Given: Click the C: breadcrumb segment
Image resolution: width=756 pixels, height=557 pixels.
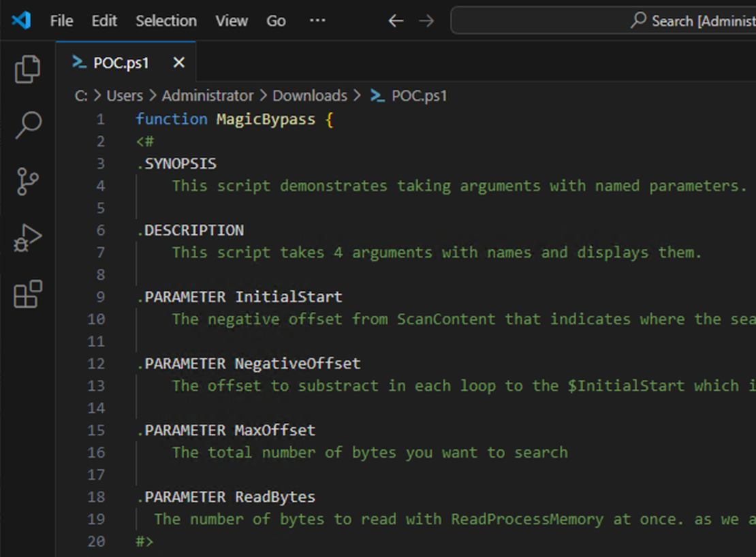Looking at the screenshot, I should (81, 96).
